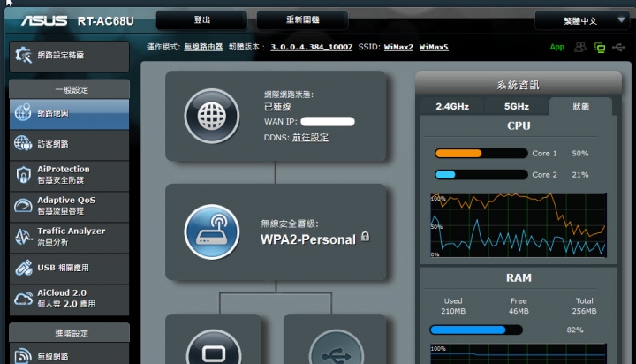Click the WPA2-Personal security level text
The height and width of the screenshot is (364, 636).
coord(308,239)
